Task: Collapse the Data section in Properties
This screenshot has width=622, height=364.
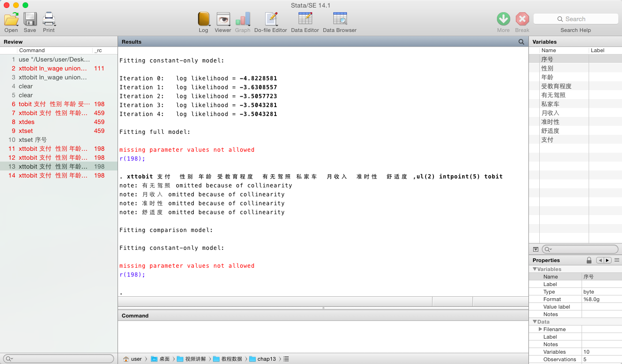Action: pyautogui.click(x=535, y=322)
